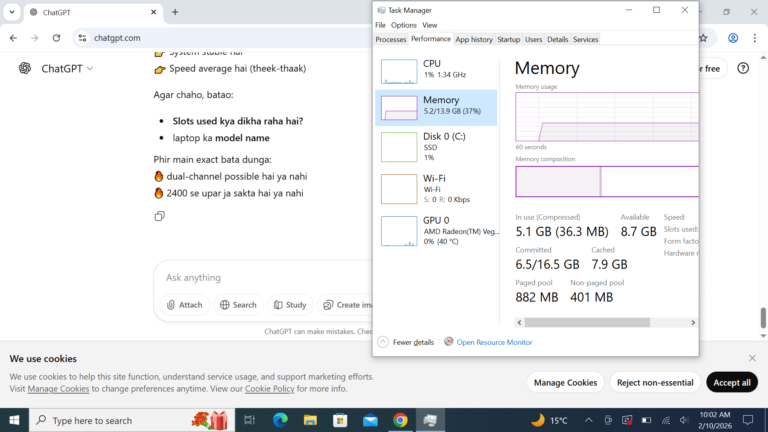The width and height of the screenshot is (768, 432).
Task: Click the horizontal scrollbar right arrow
Action: (693, 322)
